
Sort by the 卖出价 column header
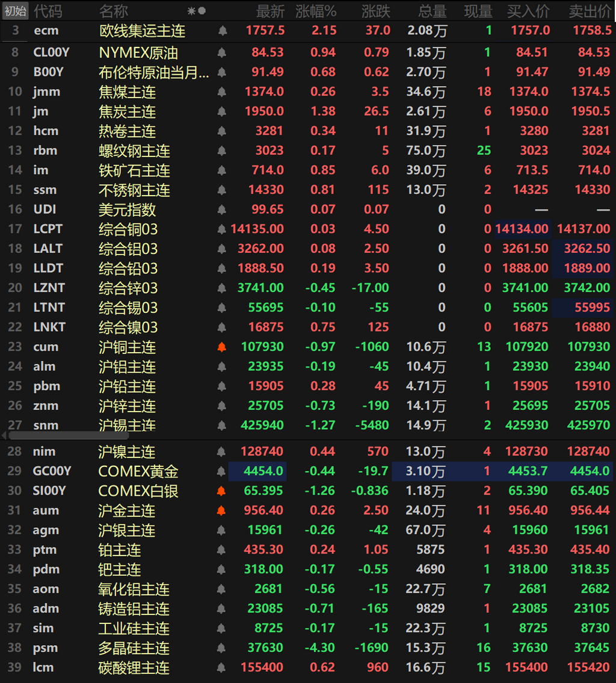590,11
